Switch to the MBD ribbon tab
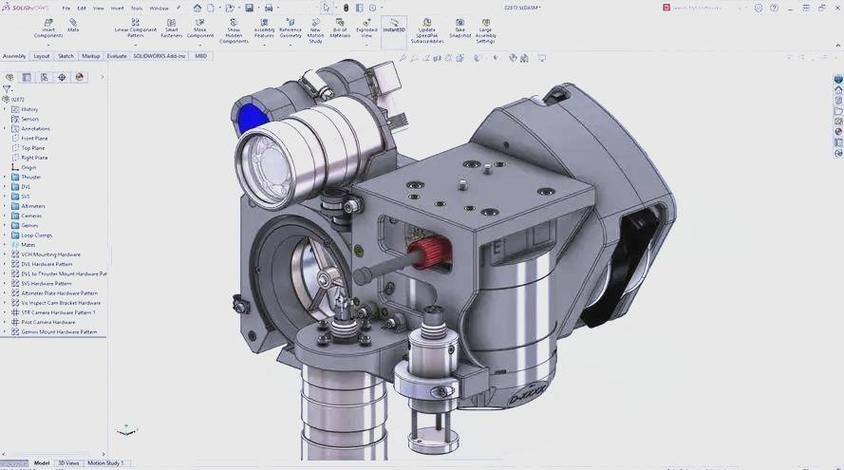 click(201, 56)
